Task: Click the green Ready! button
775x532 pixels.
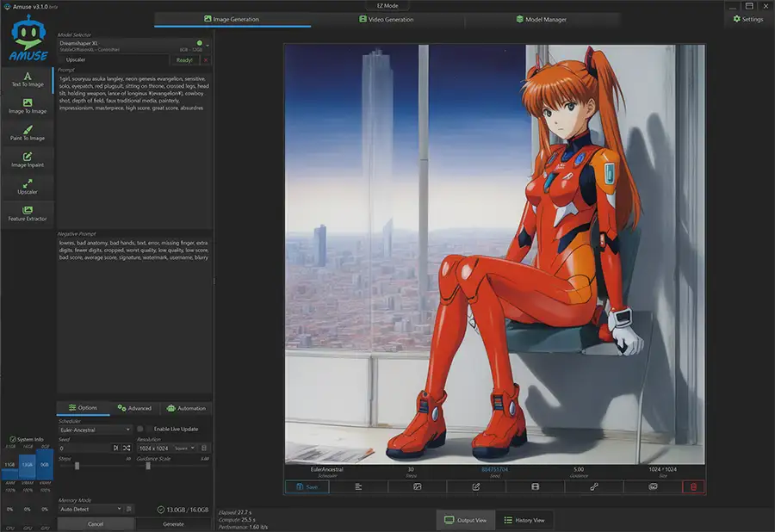Action: pos(184,59)
